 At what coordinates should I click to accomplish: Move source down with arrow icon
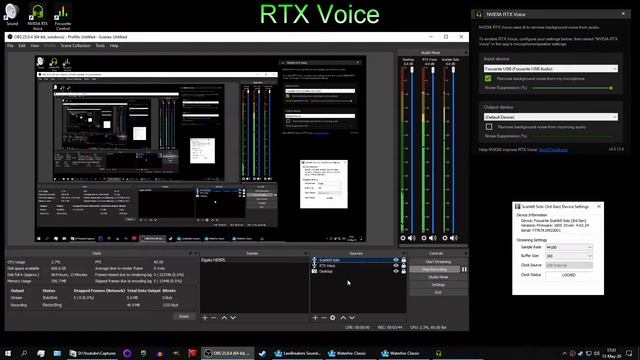point(352,318)
